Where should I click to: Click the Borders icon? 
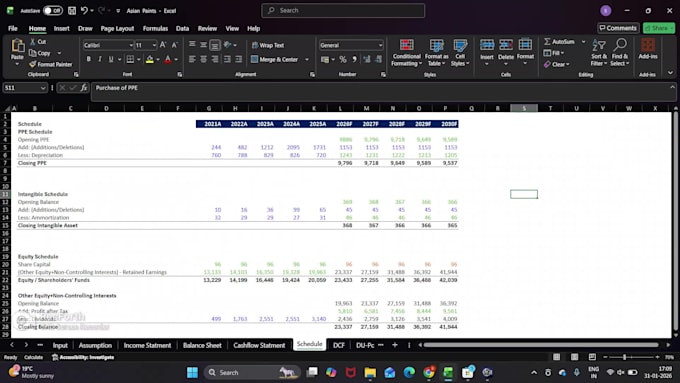click(x=130, y=59)
